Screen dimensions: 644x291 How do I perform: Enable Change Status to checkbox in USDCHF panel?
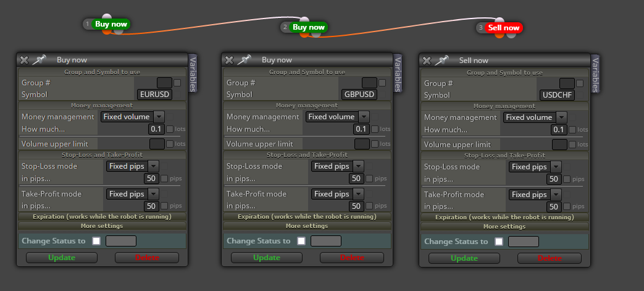[x=499, y=242]
